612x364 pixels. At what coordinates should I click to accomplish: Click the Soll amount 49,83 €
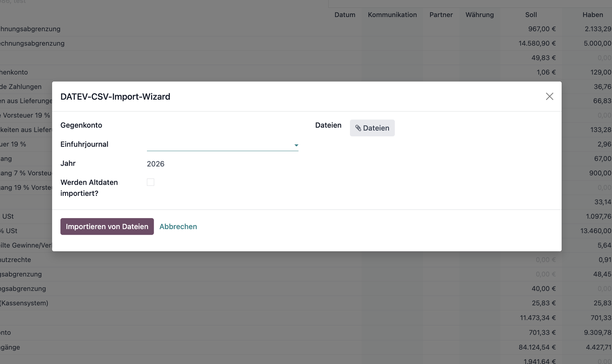pos(543,58)
